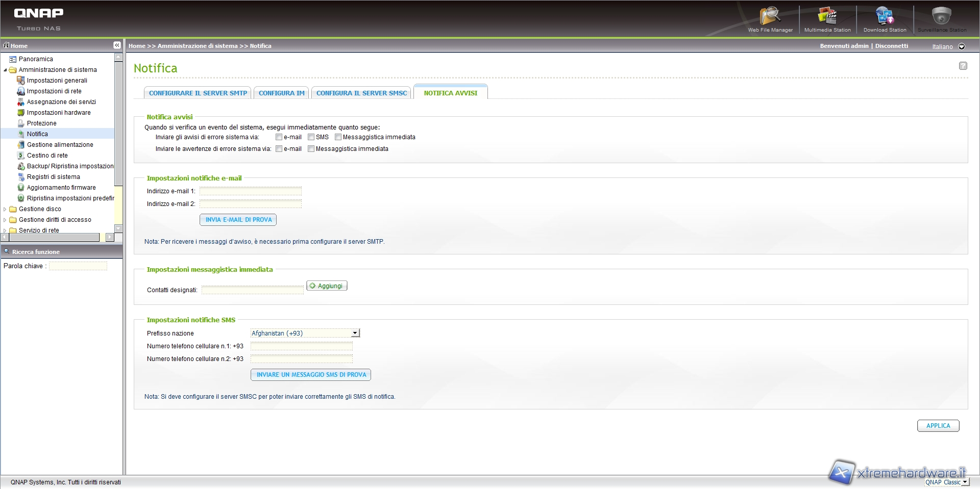Click the Aggiornamento firmware icon in the tree

click(x=21, y=188)
